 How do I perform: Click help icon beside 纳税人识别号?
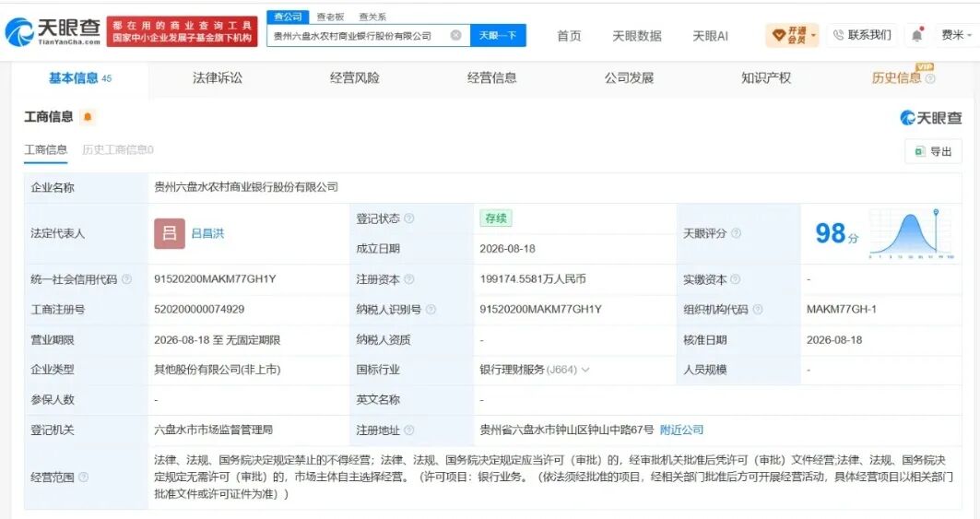431,309
